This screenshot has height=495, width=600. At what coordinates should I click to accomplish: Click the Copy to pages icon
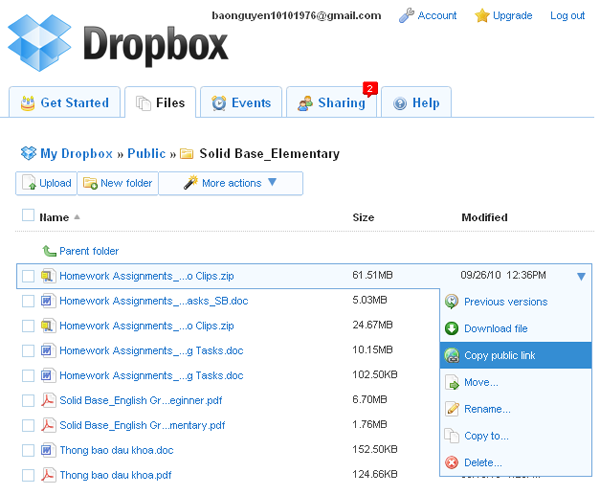tap(452, 436)
